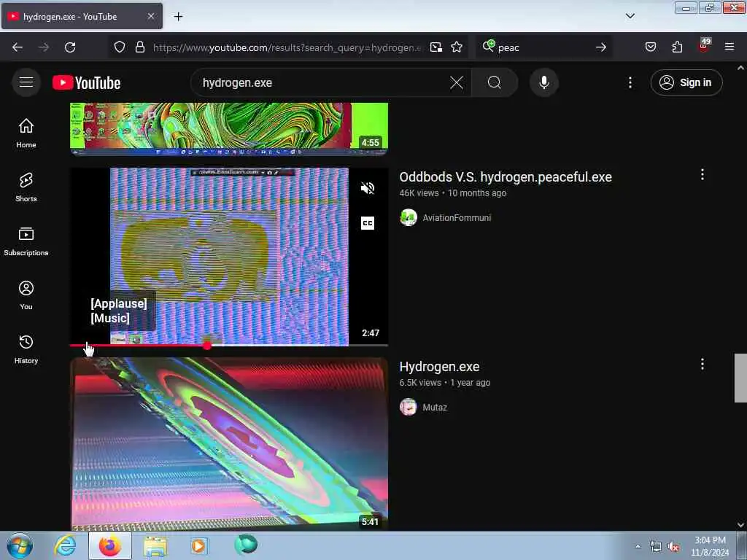
Task: Open video titled Oddbods V.S. hydrogen.peaceful.exe
Action: pos(506,177)
